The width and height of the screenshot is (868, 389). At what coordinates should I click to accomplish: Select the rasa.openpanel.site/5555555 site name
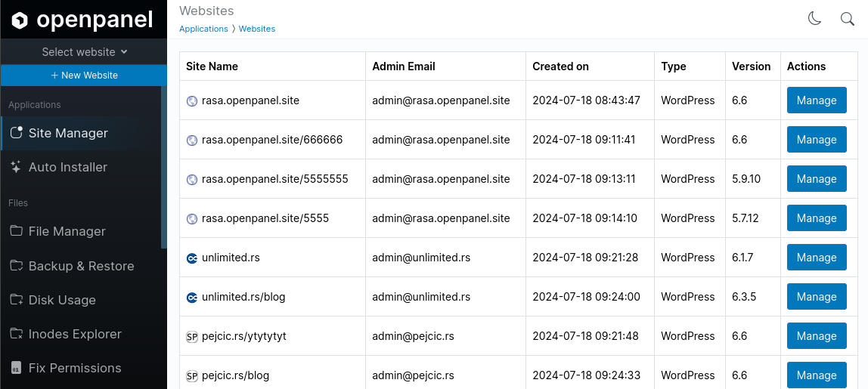(275, 179)
